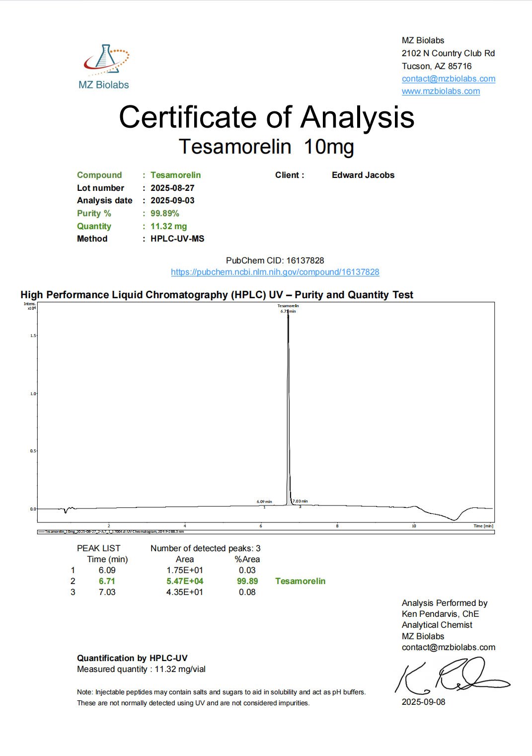Viewport: 532px width, 756px height.
Task: Click the Tesamorelin peak label at 6.71 min
Action: point(288,308)
